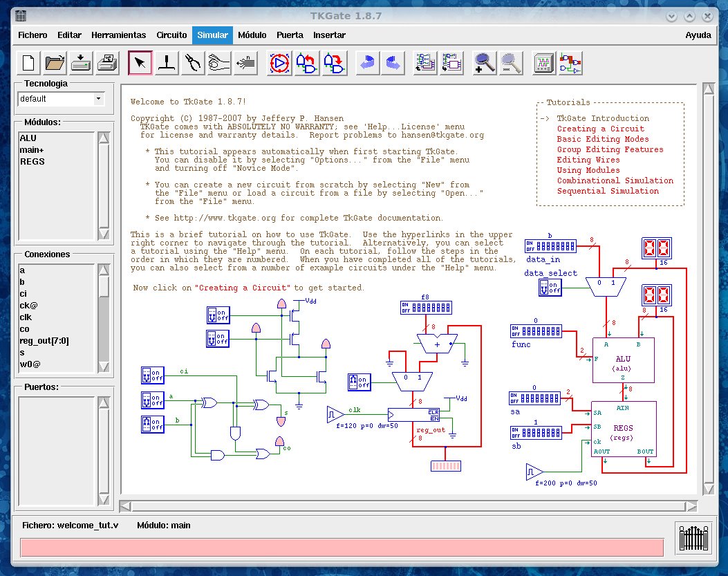
Task: Open the Sequential Simulation tutorial
Action: point(608,191)
